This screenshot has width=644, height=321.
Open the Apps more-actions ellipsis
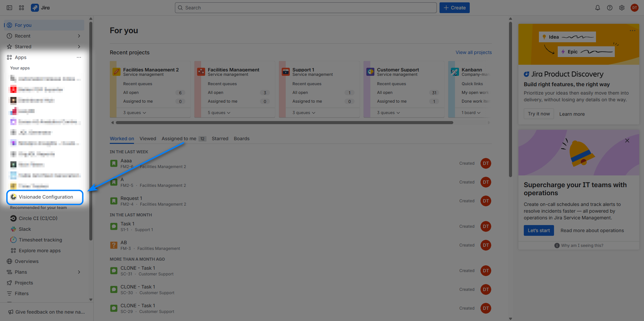(79, 57)
